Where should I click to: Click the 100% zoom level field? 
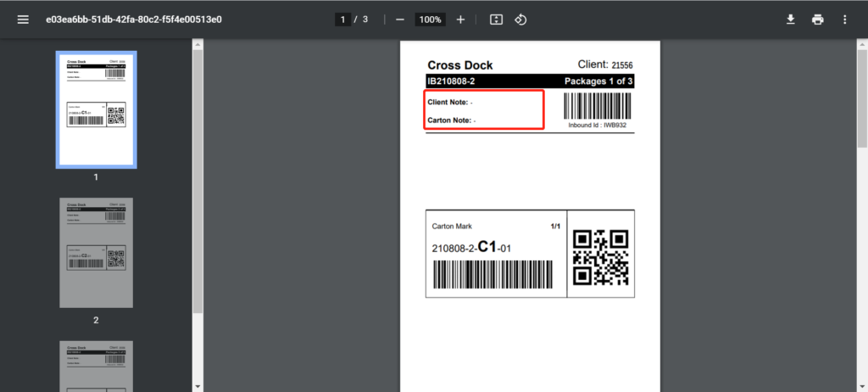430,19
